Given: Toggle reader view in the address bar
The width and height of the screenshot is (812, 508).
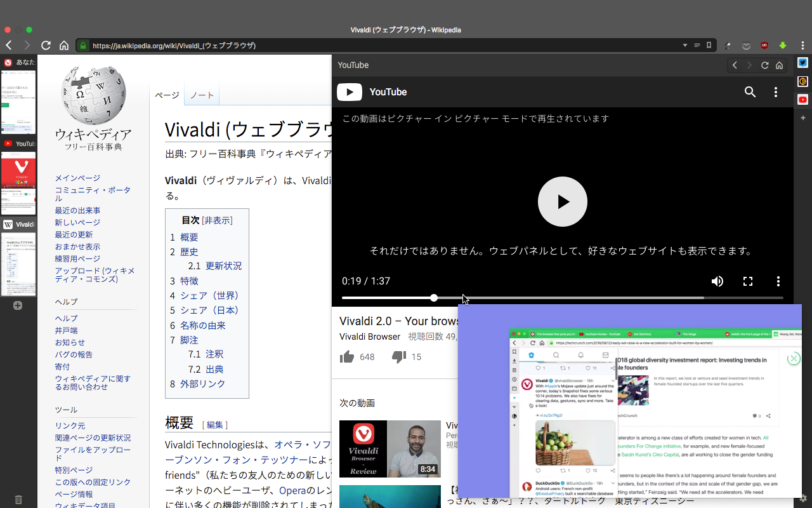Looking at the screenshot, I should [x=697, y=46].
